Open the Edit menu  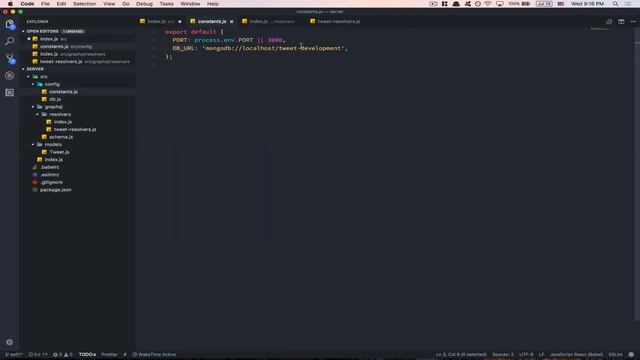coord(61,4)
